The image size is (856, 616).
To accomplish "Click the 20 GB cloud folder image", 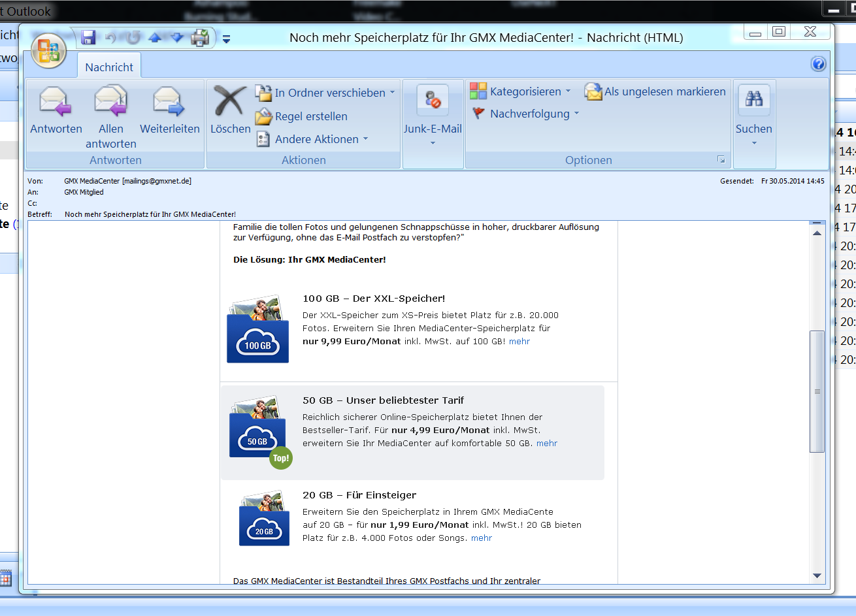I will 264,518.
